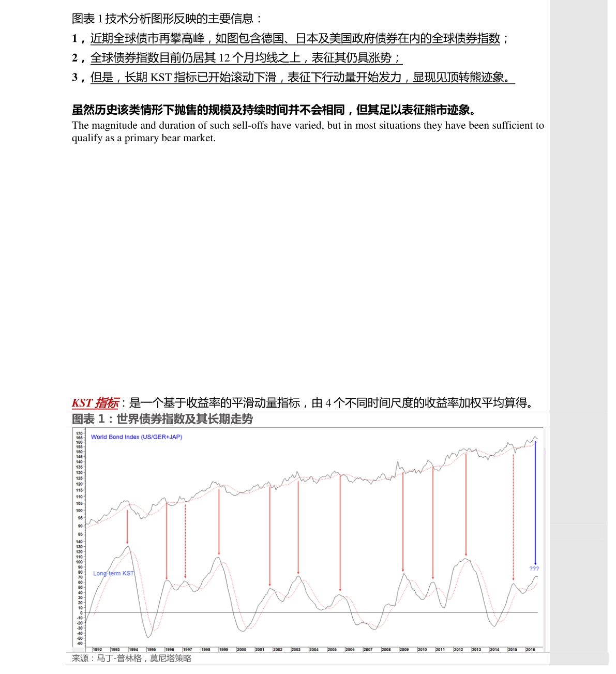
Task: Click the 2013 year label on x-axis
Action: click(476, 649)
